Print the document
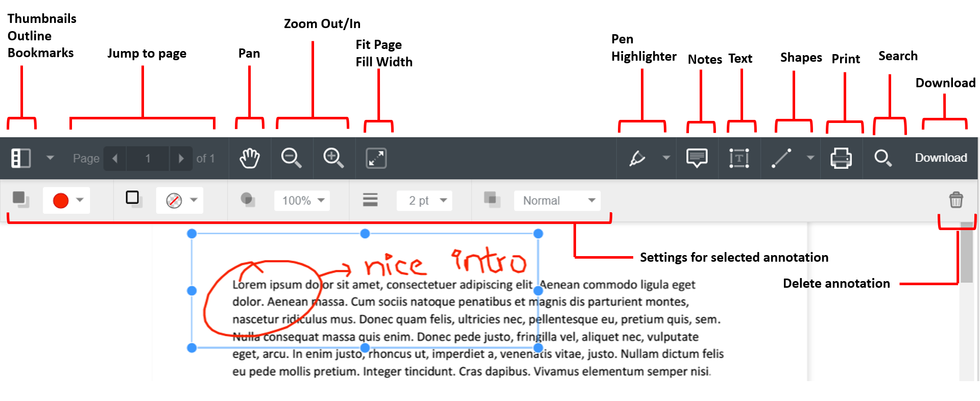This screenshot has width=980, height=401. point(841,158)
